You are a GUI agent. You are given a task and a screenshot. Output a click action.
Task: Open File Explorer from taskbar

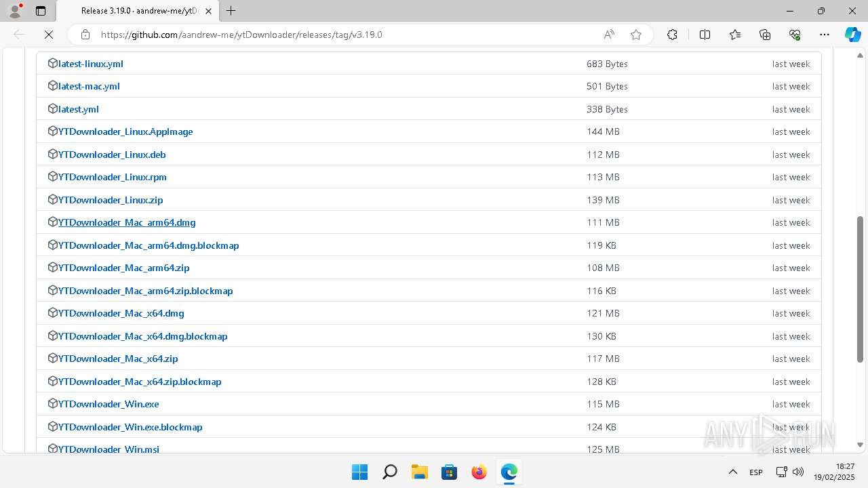(x=420, y=472)
